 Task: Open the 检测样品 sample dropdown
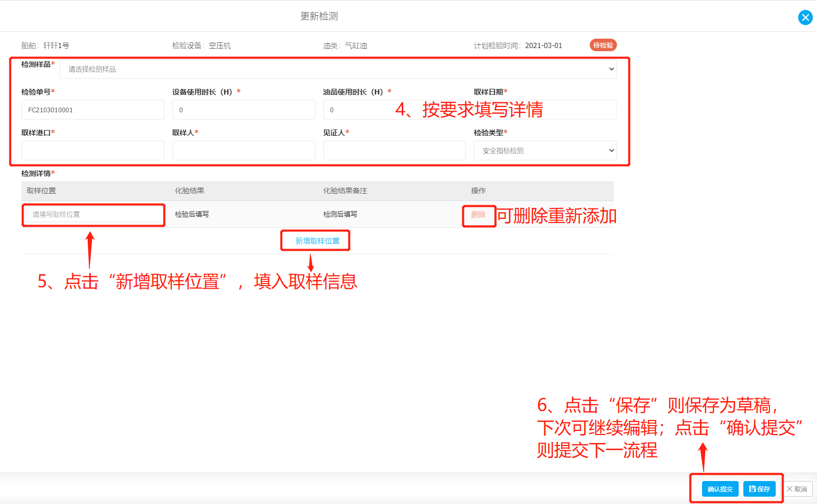(x=338, y=69)
